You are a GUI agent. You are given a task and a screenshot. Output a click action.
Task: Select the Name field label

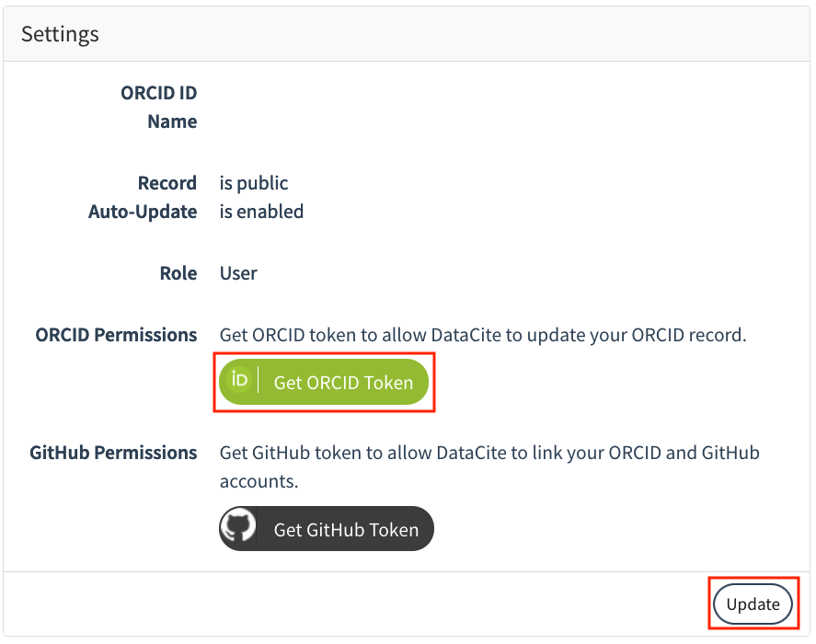click(172, 121)
